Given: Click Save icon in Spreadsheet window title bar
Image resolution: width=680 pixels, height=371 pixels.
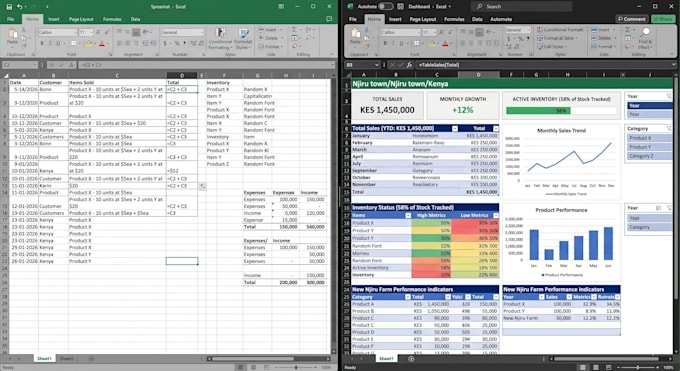Looking at the screenshot, I should 9,7.
